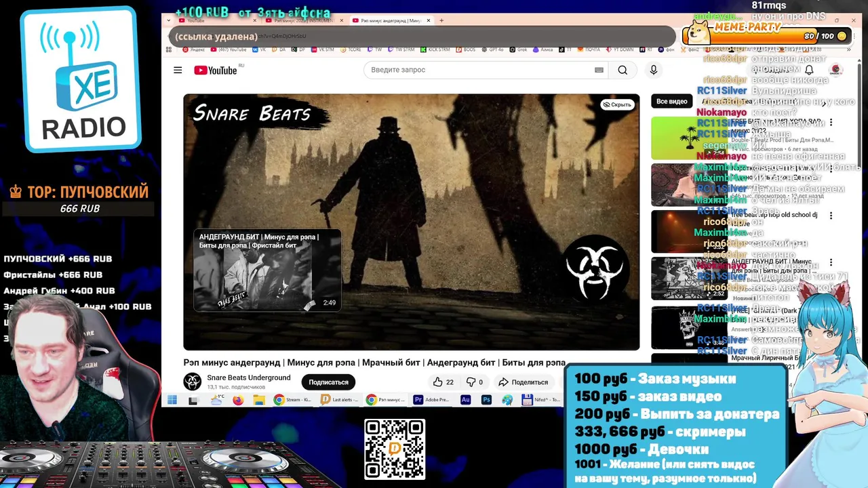Switch to Photoshop on the taskbar
This screenshot has height=488, width=868.
coord(486,401)
